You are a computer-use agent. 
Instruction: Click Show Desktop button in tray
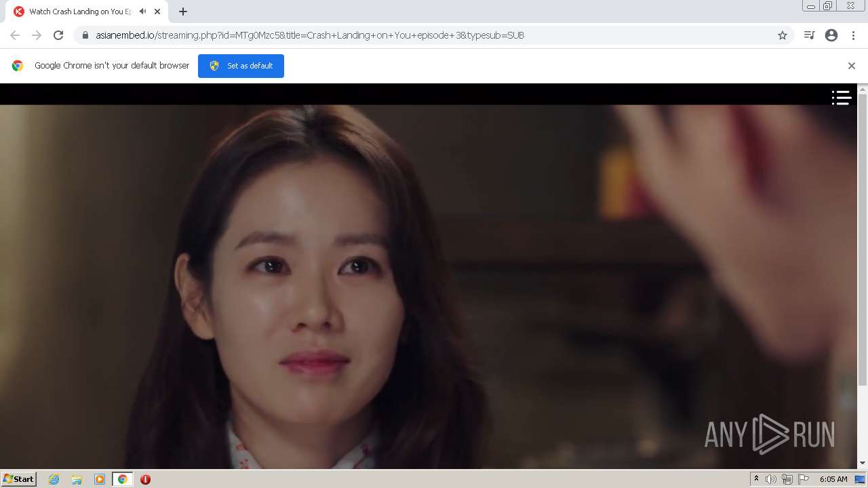click(x=860, y=479)
